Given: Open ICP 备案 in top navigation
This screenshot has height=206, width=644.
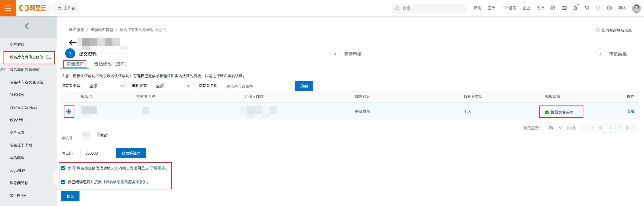Looking at the screenshot, I should click(x=509, y=8).
